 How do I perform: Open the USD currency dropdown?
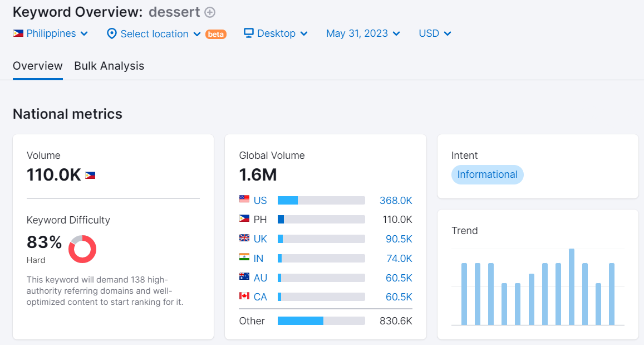[434, 33]
